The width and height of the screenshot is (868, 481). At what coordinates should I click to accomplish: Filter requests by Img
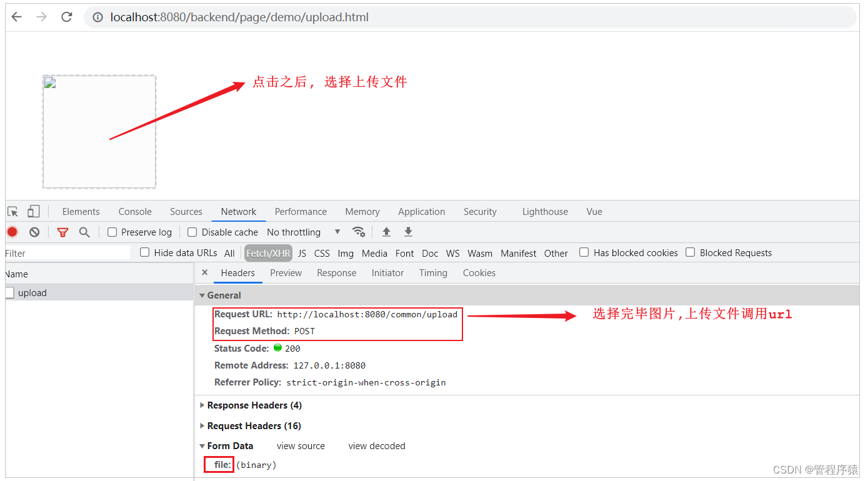click(346, 253)
